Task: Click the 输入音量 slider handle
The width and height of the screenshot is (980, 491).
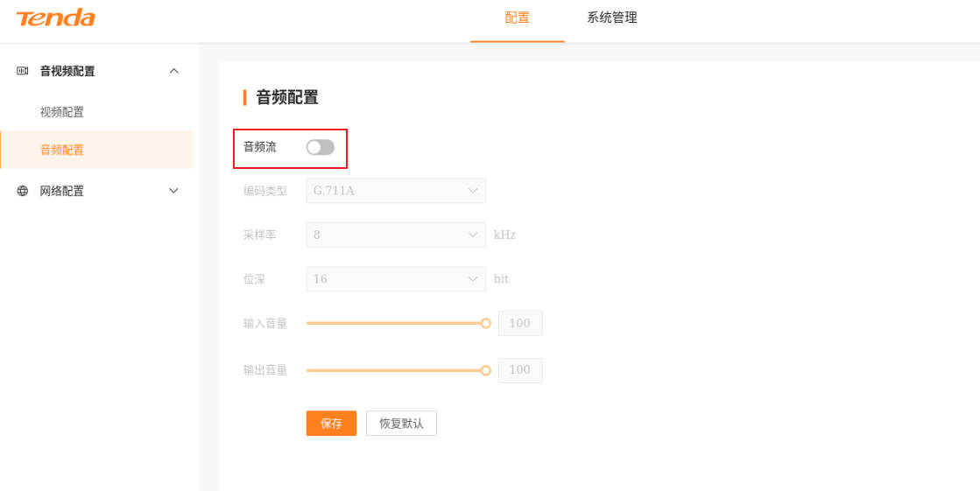Action: pos(486,323)
